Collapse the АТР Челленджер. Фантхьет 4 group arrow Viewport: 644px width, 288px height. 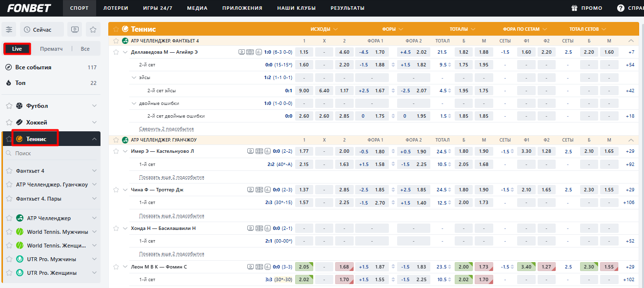coord(631,41)
